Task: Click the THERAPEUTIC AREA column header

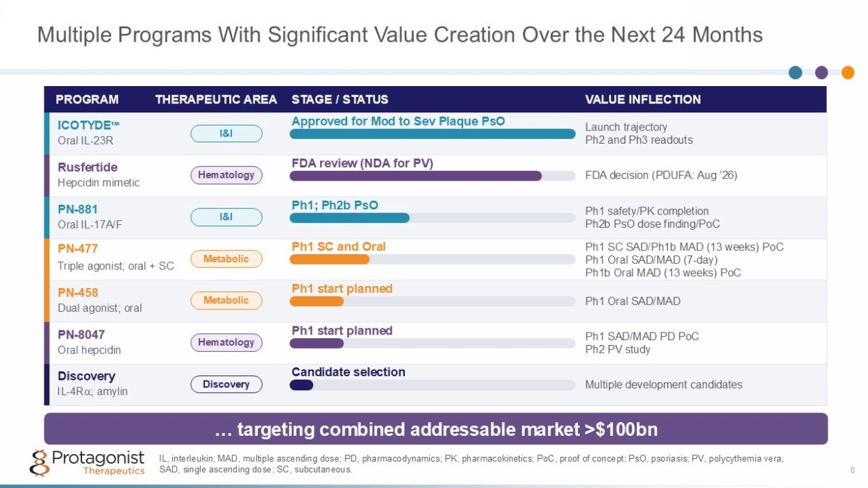Action: point(216,99)
